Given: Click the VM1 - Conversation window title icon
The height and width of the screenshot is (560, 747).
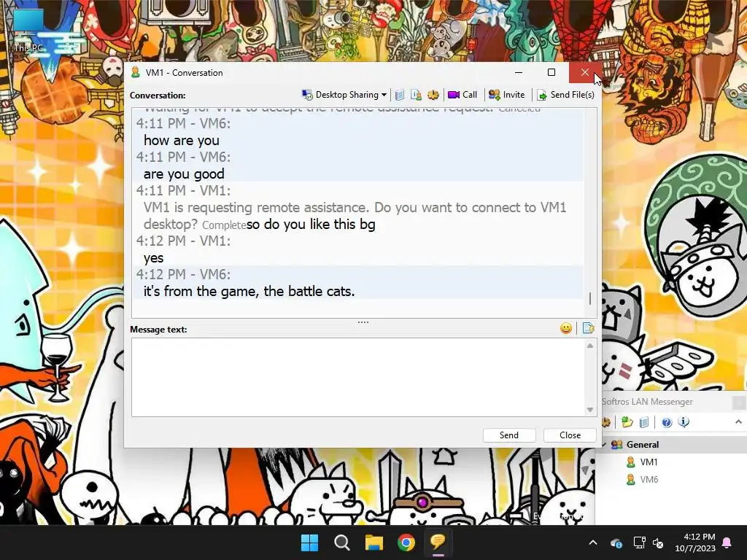Looking at the screenshot, I should [136, 72].
